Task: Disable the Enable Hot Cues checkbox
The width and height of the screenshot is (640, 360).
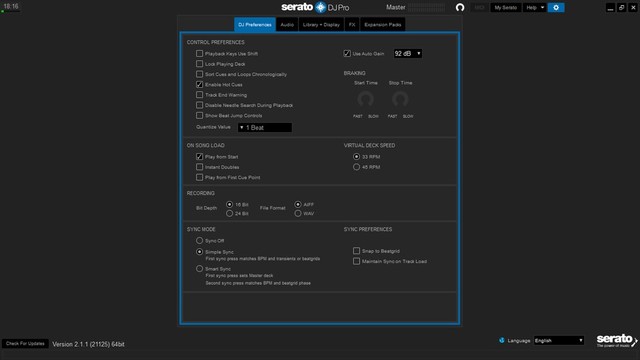Action: [x=199, y=84]
